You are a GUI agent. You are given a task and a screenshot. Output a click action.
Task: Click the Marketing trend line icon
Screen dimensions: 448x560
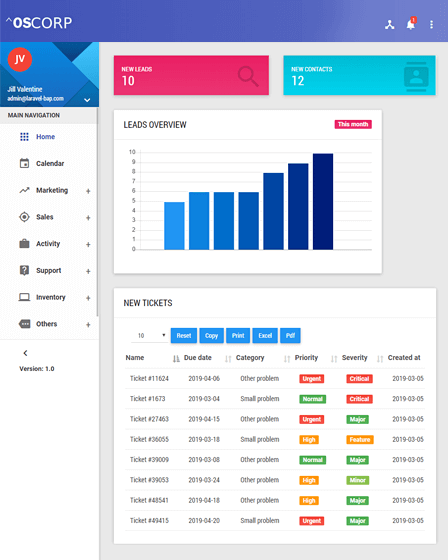24,190
